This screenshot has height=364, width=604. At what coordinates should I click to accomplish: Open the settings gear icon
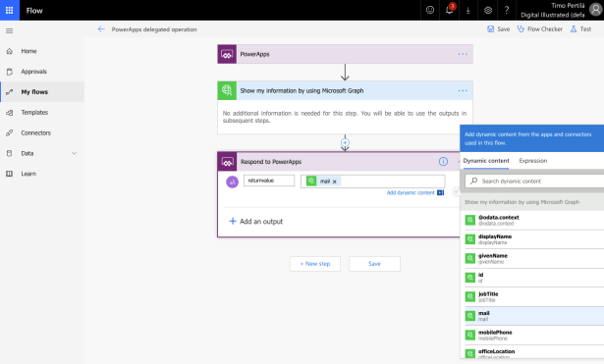[488, 11]
